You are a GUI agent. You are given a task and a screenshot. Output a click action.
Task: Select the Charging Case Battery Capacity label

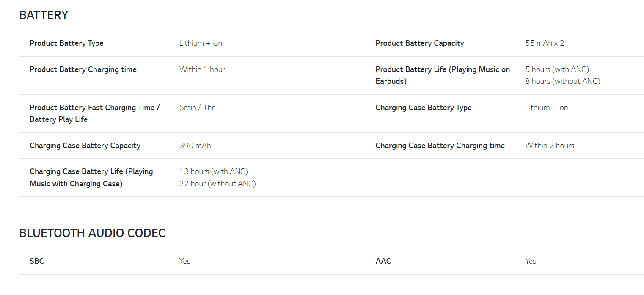coord(85,146)
